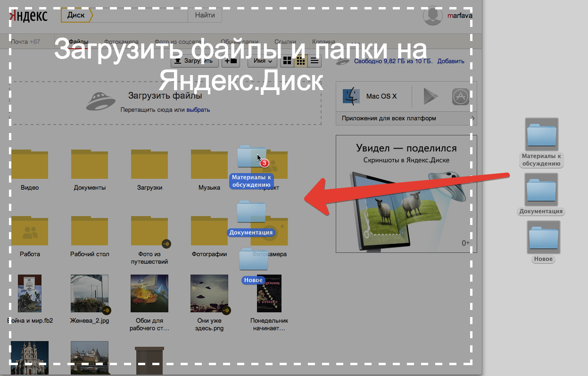The height and width of the screenshot is (376, 588).
Task: Click the Документы folder label
Action: point(90,187)
